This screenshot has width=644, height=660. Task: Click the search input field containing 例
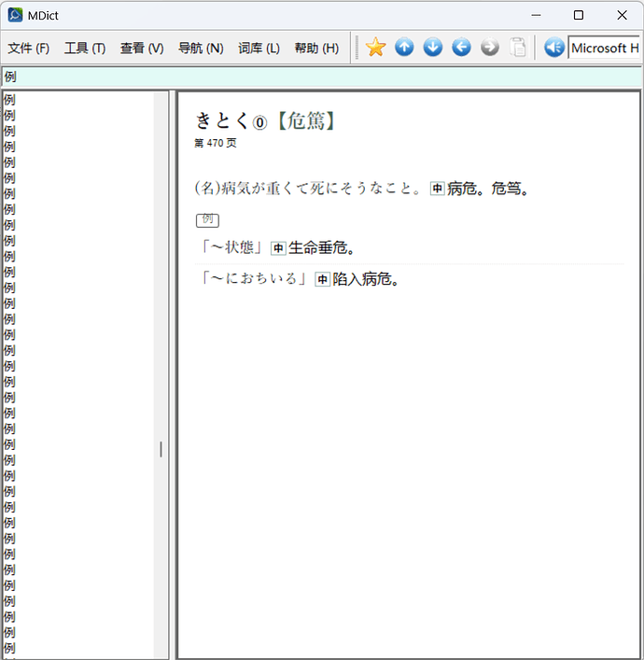[x=322, y=77]
